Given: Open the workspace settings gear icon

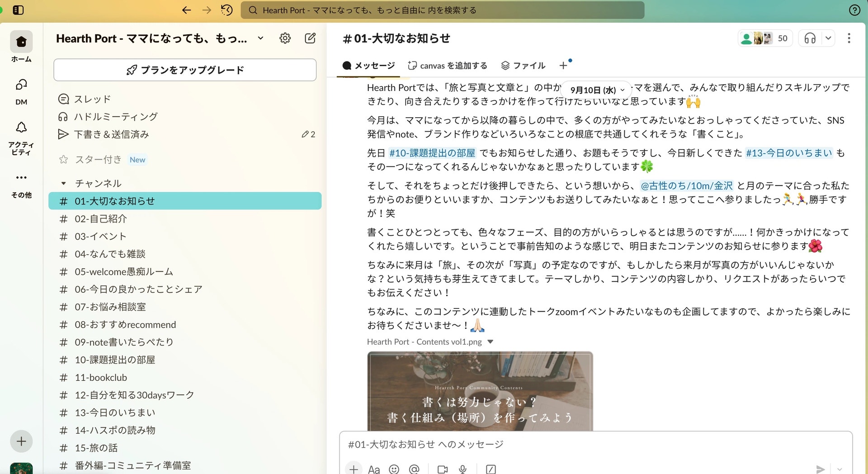Looking at the screenshot, I should [285, 38].
